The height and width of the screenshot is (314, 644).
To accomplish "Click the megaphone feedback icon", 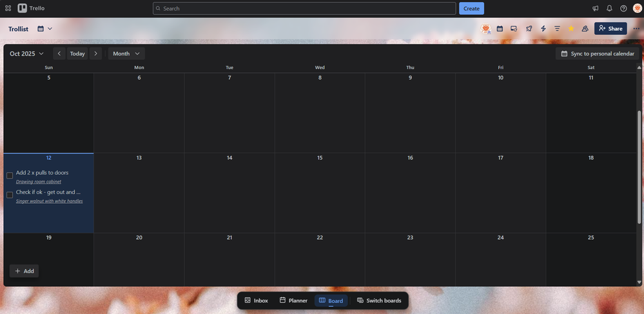I will click(595, 8).
